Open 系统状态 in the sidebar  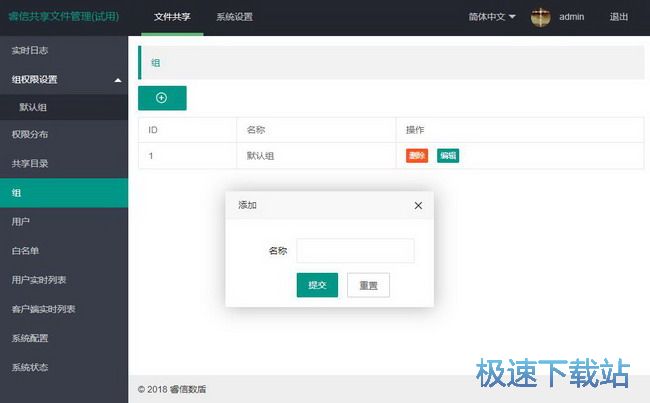64,367
